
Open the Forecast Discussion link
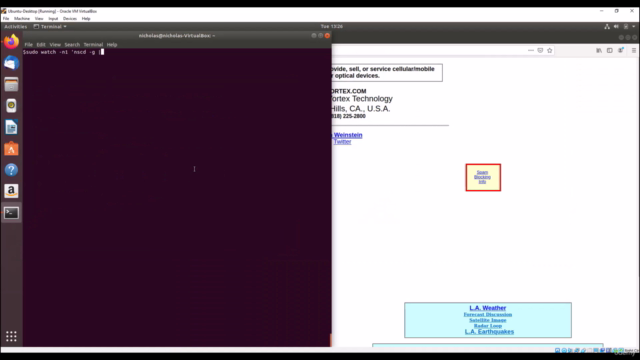click(487, 314)
